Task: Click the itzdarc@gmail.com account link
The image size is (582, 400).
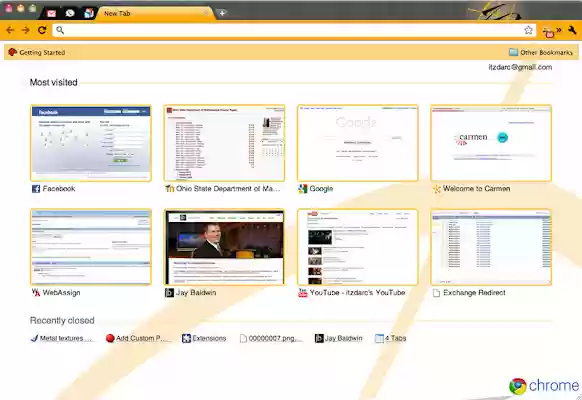Action: click(x=520, y=67)
